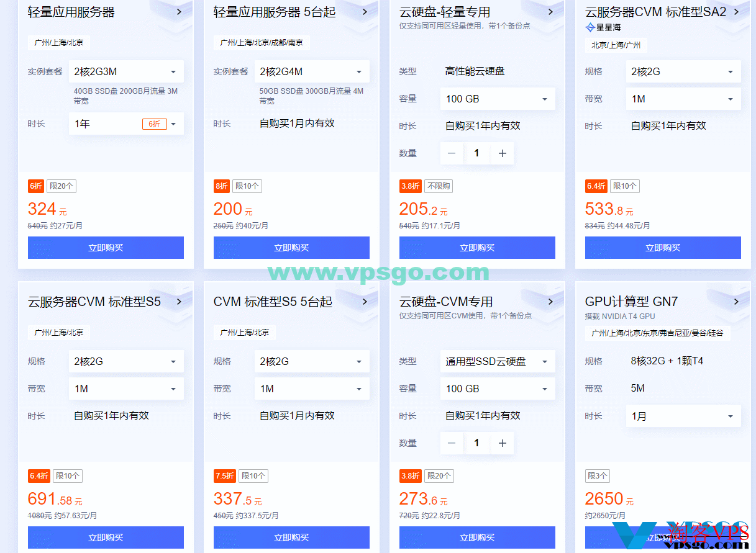Expand 时长 1年 dropdown

126,124
